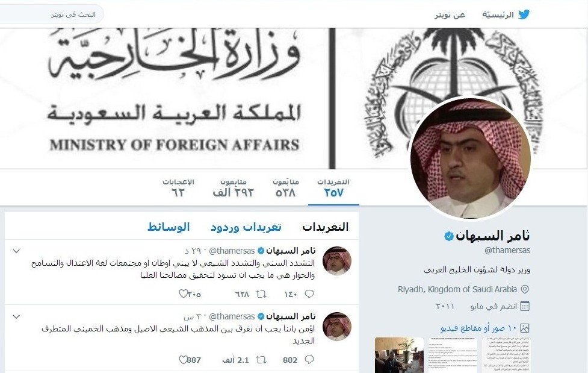Open the عن تويتر link
This screenshot has width=588, height=373.
450,15
